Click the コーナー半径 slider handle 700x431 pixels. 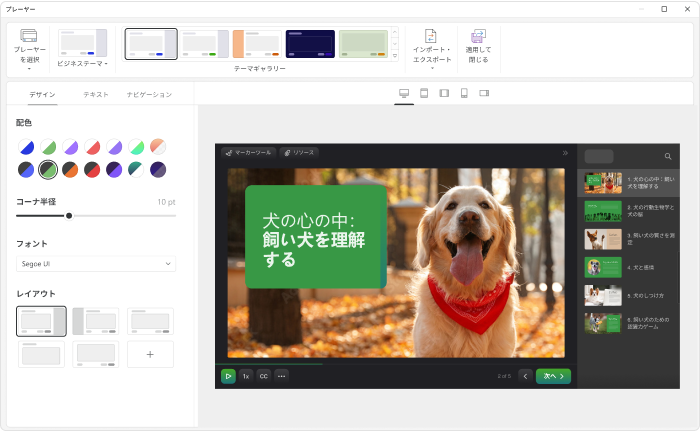pos(69,215)
